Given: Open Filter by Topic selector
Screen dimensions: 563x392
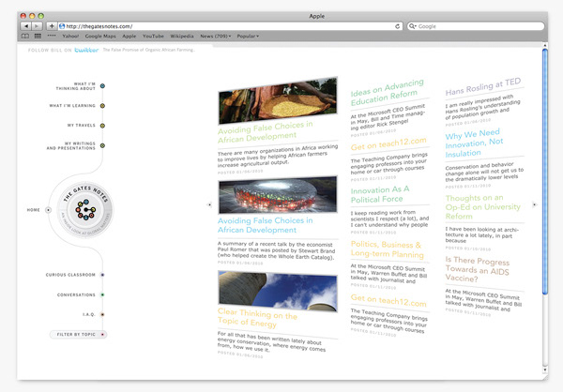Looking at the screenshot, I should [78, 334].
